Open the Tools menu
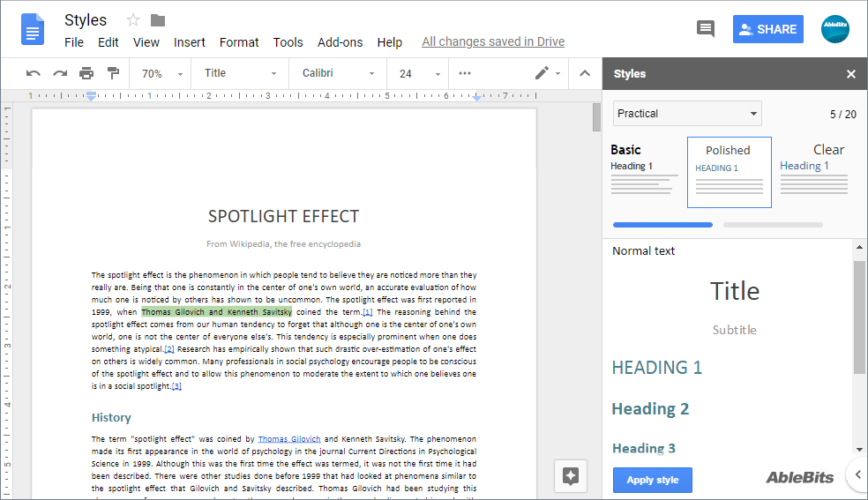The height and width of the screenshot is (500, 868). [288, 42]
